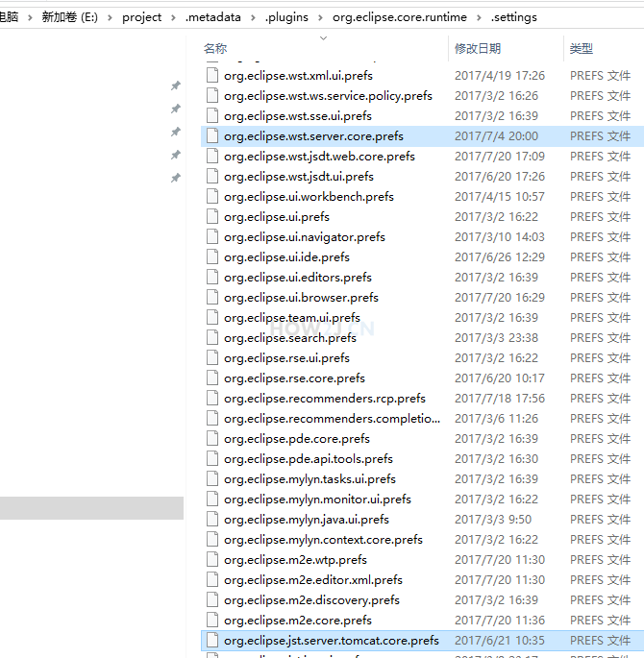Viewport: 644px width, 658px height.
Task: Click file icon of org.eclipse.ui.workbench.prefs
Action: [212, 196]
